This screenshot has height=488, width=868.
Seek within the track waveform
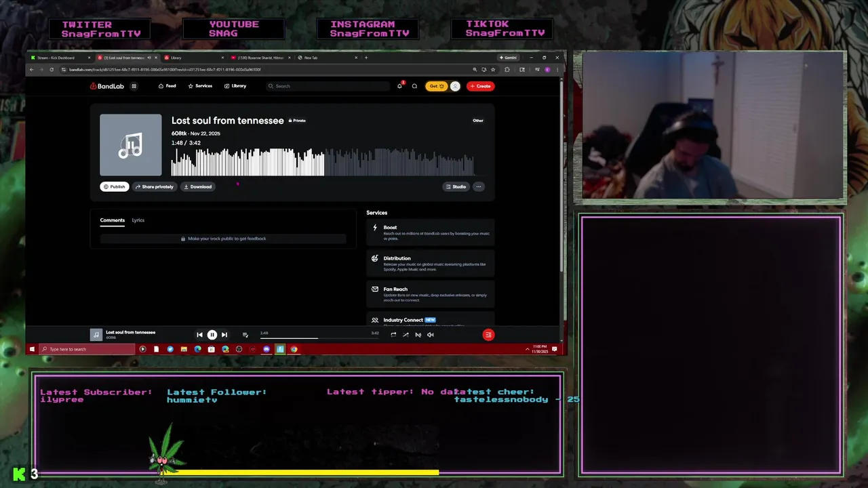tap(323, 162)
